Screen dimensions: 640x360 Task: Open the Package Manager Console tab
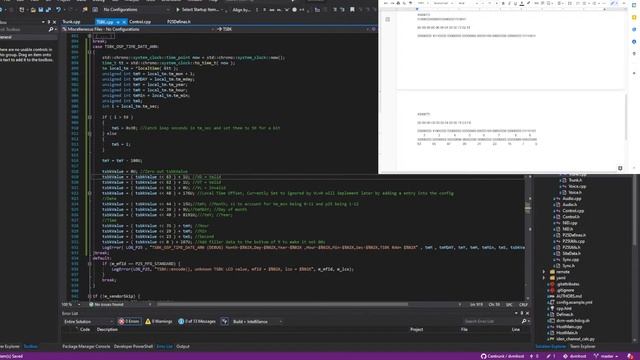86,347
